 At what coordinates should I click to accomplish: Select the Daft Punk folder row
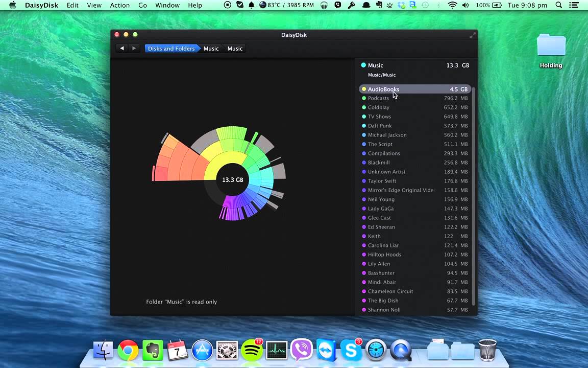pos(415,126)
